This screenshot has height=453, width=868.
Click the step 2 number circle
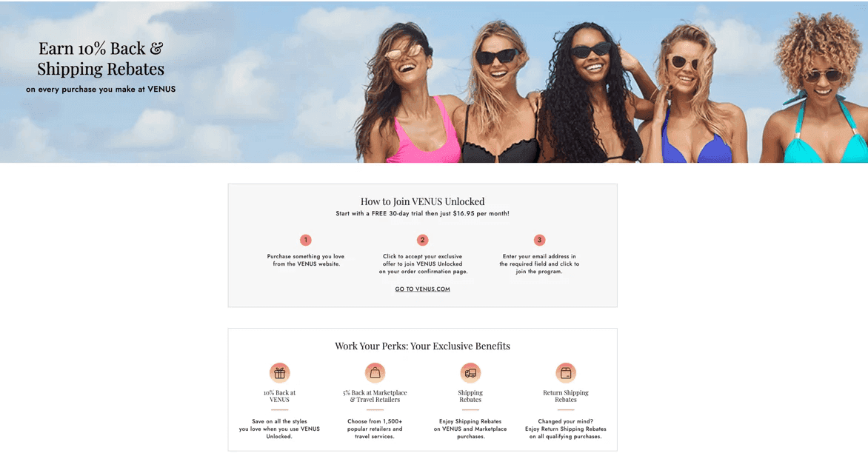coord(422,240)
